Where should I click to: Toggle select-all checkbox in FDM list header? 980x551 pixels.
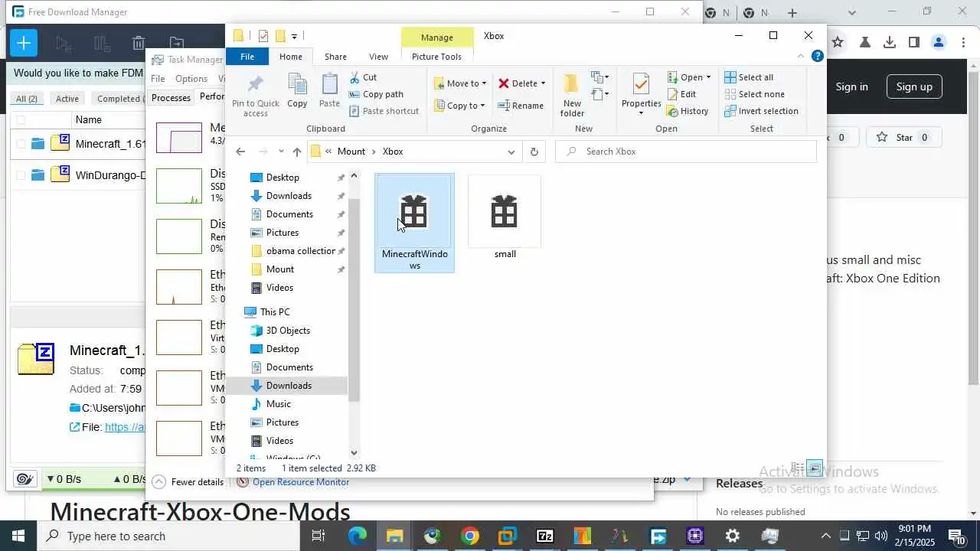pos(21,119)
